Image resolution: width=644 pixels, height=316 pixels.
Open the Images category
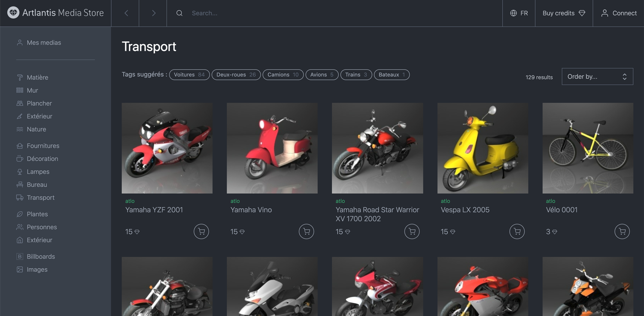(37, 269)
